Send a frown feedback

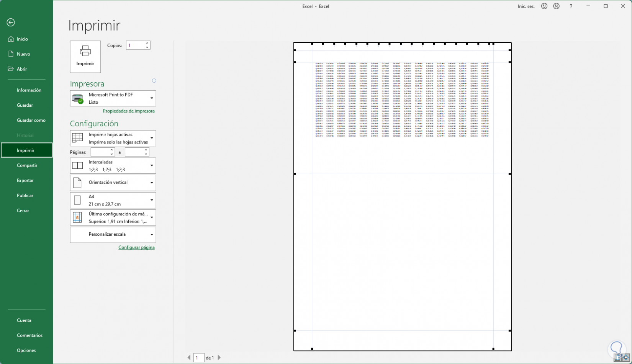point(557,6)
